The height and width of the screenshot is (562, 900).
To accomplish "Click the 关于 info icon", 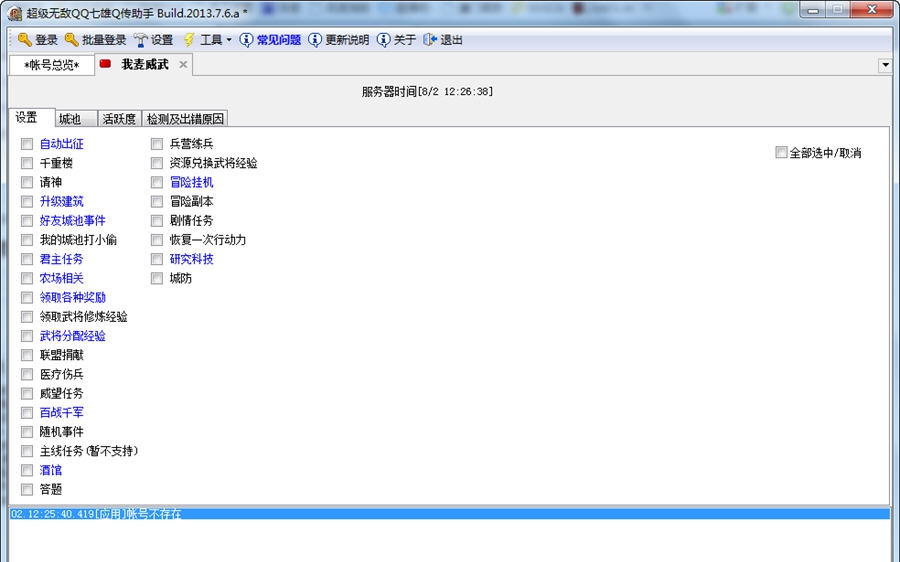I will click(x=383, y=40).
